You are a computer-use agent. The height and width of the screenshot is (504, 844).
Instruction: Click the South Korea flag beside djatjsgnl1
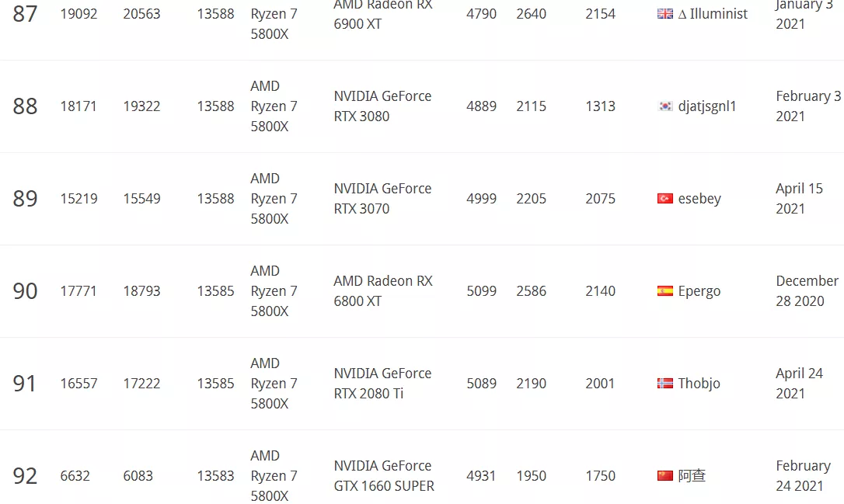click(x=664, y=106)
